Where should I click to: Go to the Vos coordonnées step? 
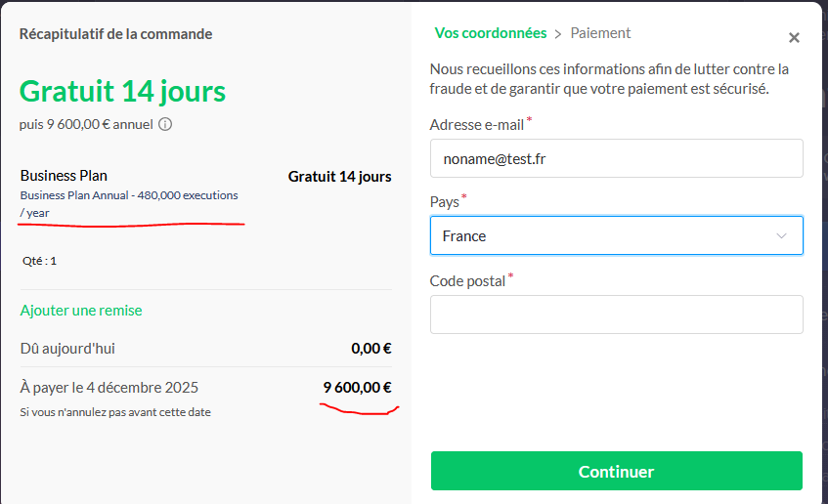tap(491, 33)
